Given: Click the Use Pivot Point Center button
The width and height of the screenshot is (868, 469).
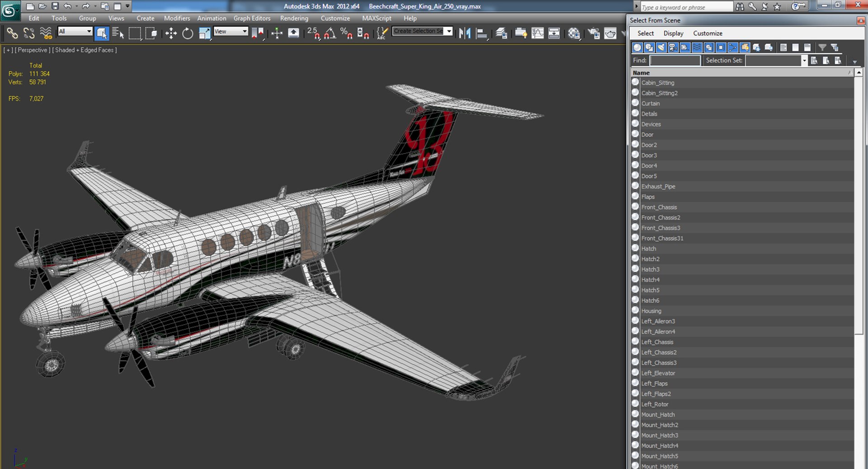Looking at the screenshot, I should pos(258,33).
